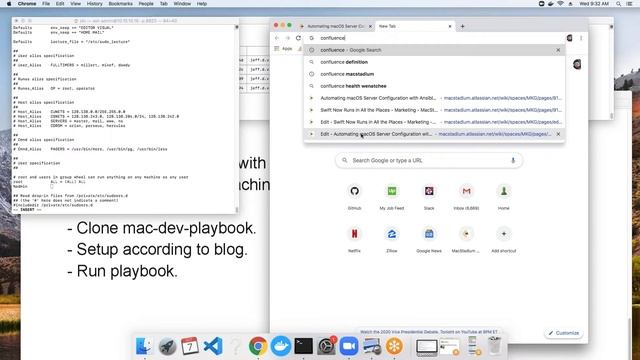Image resolution: width=640 pixels, height=360 pixels.
Task: Open Finder from the Dock
Action: click(144, 346)
